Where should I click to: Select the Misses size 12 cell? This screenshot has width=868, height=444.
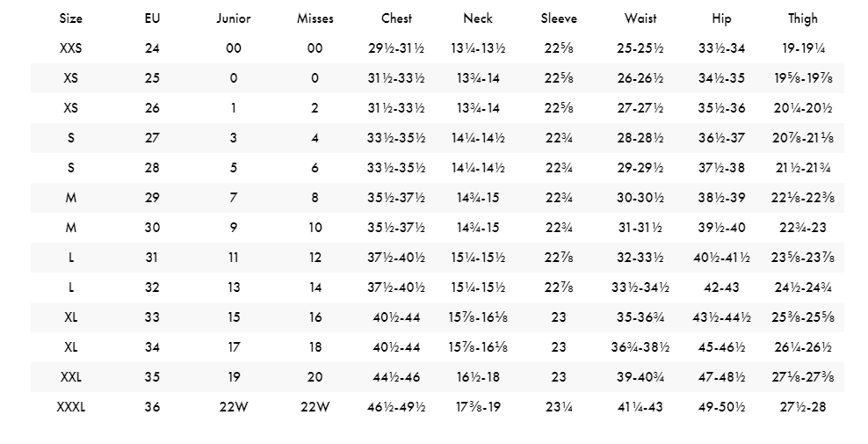click(x=315, y=258)
